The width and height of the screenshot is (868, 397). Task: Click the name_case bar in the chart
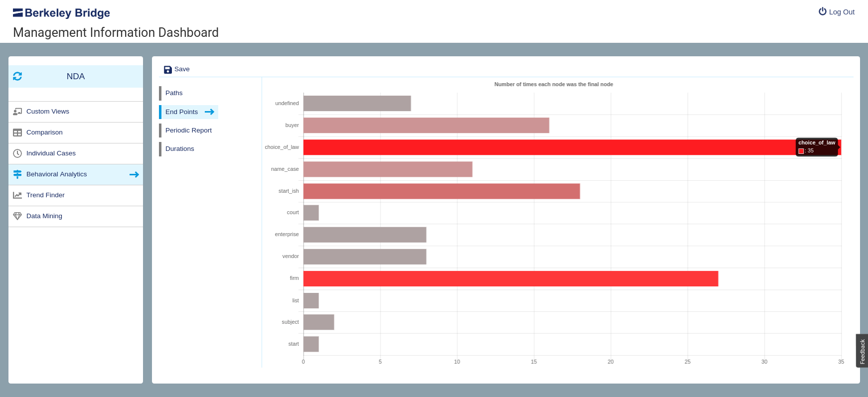point(388,169)
